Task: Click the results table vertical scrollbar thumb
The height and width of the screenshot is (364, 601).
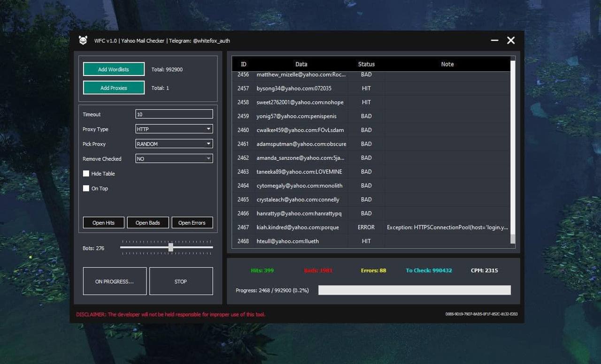Action: click(513, 239)
